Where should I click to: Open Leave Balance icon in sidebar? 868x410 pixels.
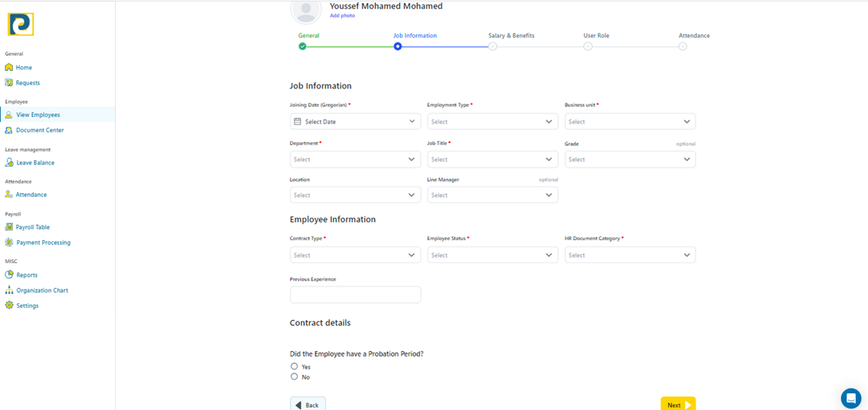pyautogui.click(x=9, y=163)
